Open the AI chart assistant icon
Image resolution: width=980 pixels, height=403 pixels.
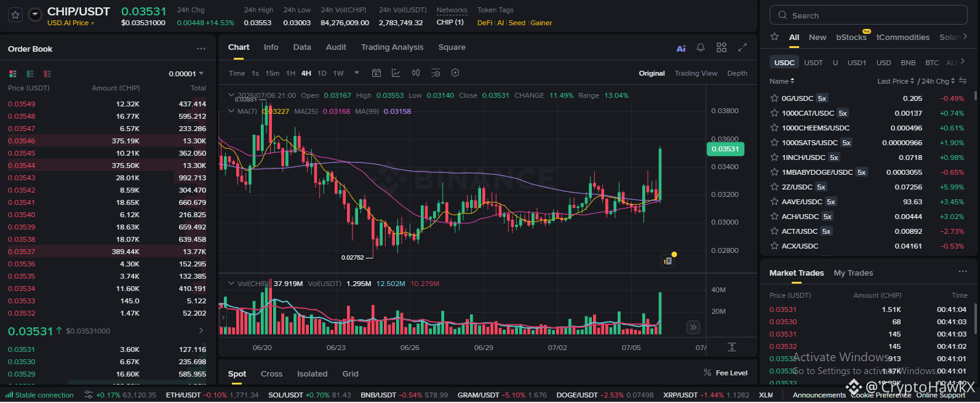[681, 48]
